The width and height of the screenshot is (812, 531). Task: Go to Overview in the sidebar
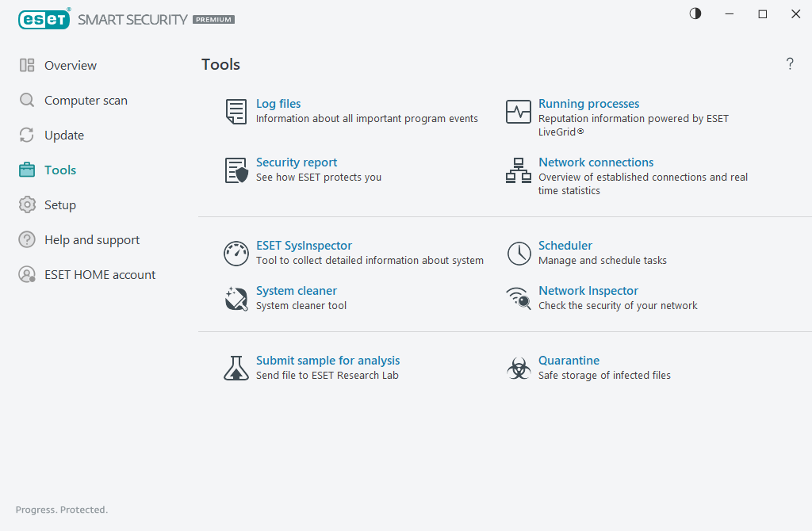click(71, 66)
